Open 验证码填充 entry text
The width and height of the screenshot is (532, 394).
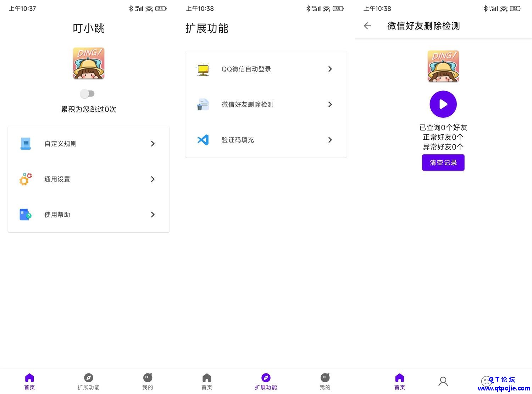pyautogui.click(x=238, y=140)
